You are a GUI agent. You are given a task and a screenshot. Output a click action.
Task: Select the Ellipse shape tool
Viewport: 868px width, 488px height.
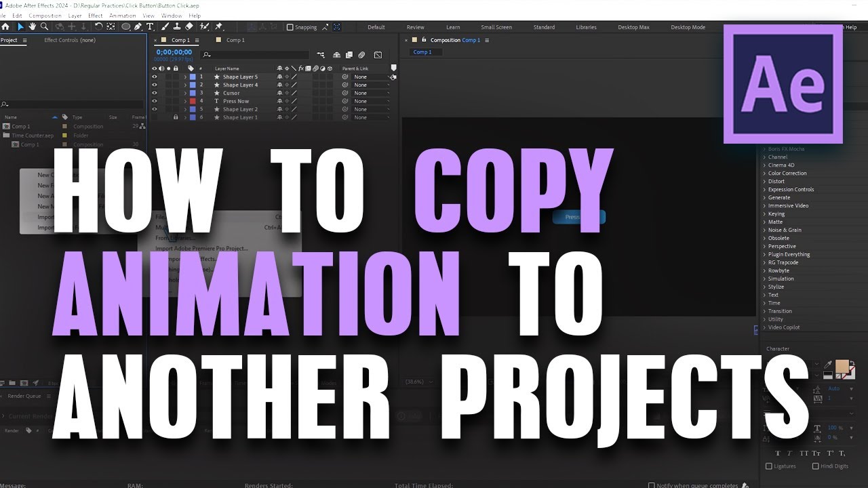coord(126,26)
